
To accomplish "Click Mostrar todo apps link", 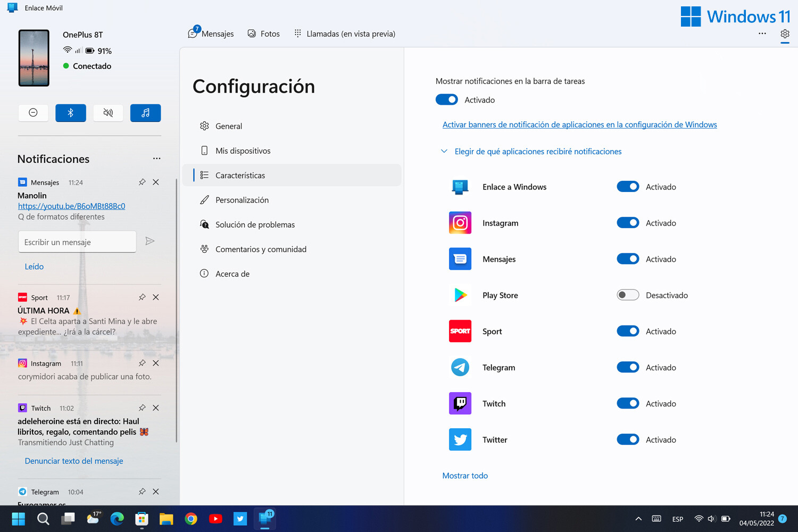I will pos(465,476).
